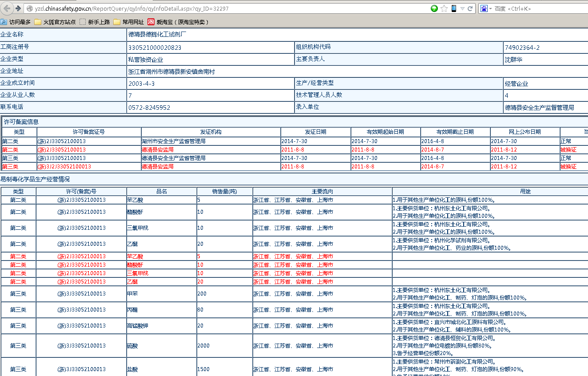Image resolution: width=588 pixels, height=376 pixels.
Task: Click the 百度 search box
Action: pos(540,8)
